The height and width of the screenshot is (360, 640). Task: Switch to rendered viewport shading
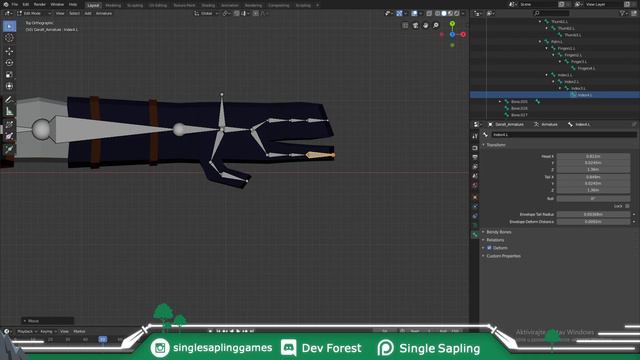coord(457,13)
